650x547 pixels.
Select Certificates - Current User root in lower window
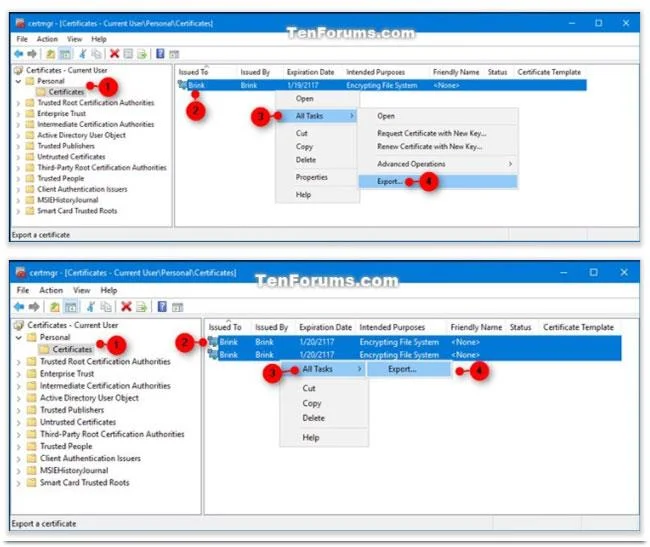tap(73, 325)
